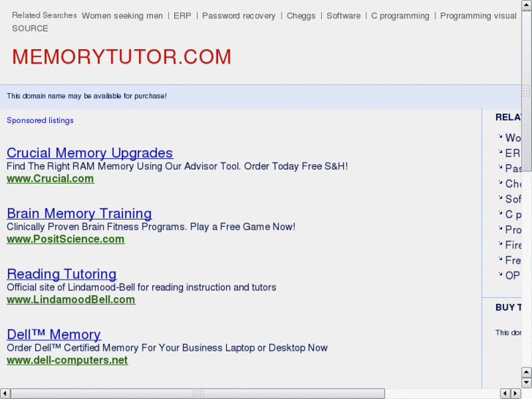This screenshot has height=399, width=532.
Task: Open the 'Women seeking men' related search
Action: pyautogui.click(x=122, y=15)
